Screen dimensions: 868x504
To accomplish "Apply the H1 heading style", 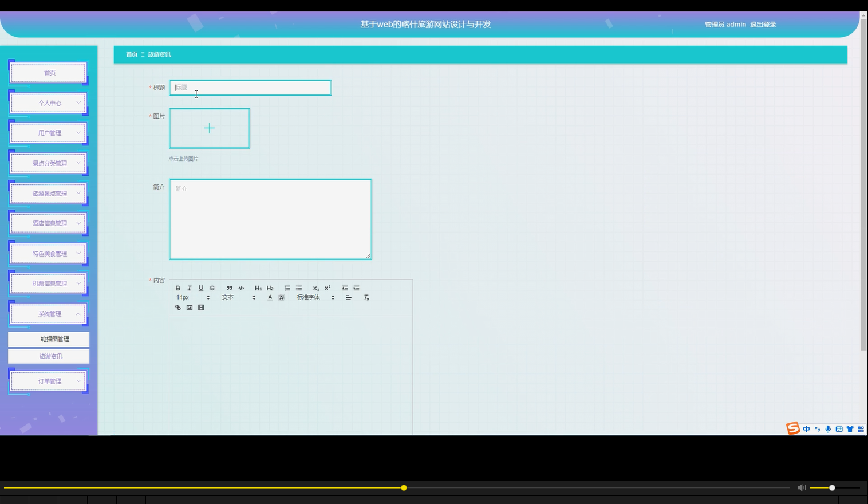I will 258,288.
